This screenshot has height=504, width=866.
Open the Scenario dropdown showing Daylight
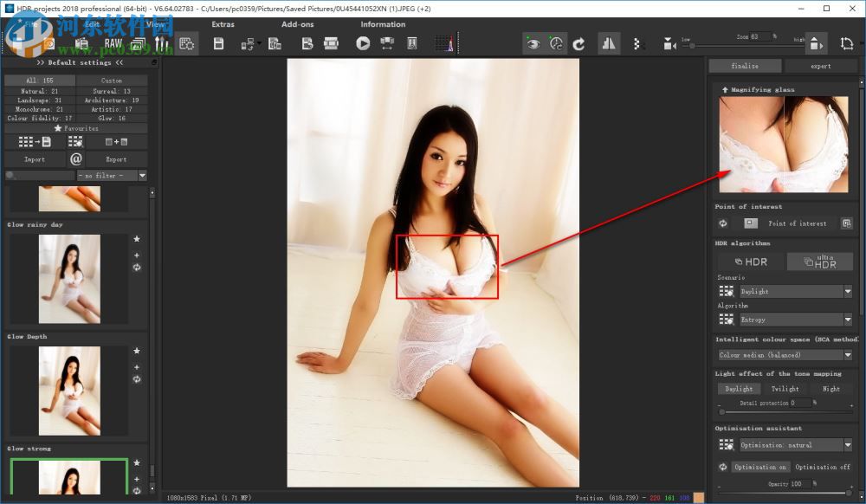793,291
